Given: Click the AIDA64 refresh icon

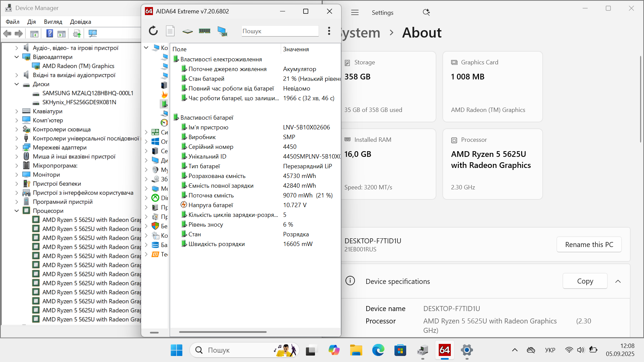Looking at the screenshot, I should point(153,31).
